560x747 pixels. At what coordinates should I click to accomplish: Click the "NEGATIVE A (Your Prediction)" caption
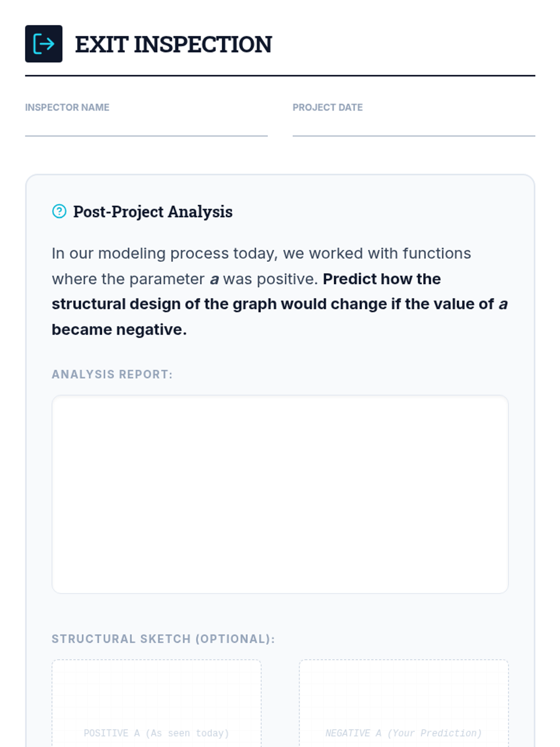point(404,733)
